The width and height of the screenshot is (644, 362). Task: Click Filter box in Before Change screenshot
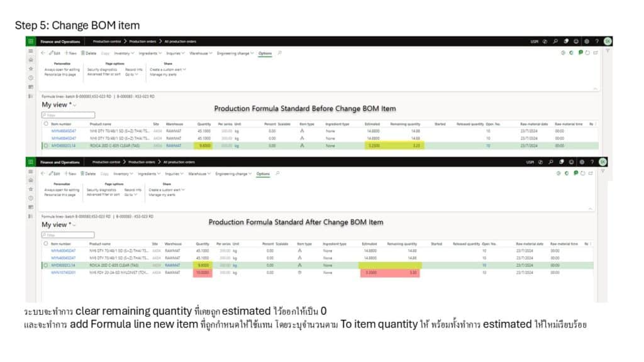click(x=68, y=116)
